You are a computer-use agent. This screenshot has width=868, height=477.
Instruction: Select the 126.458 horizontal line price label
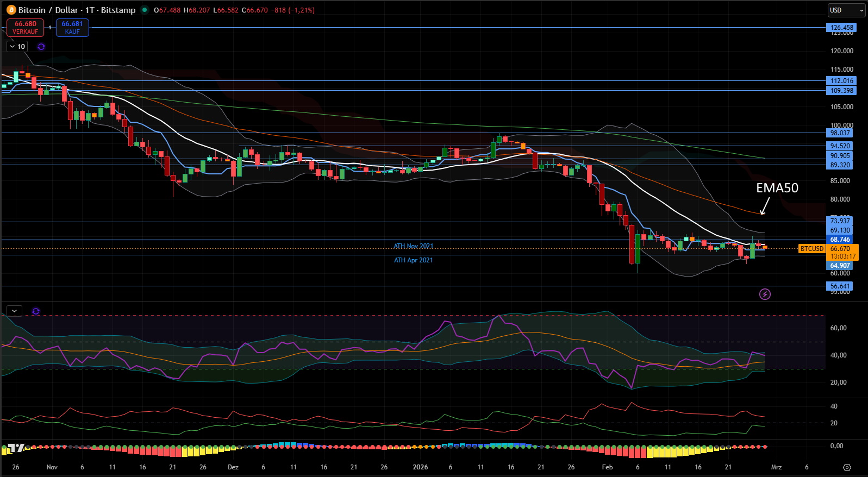pyautogui.click(x=841, y=28)
